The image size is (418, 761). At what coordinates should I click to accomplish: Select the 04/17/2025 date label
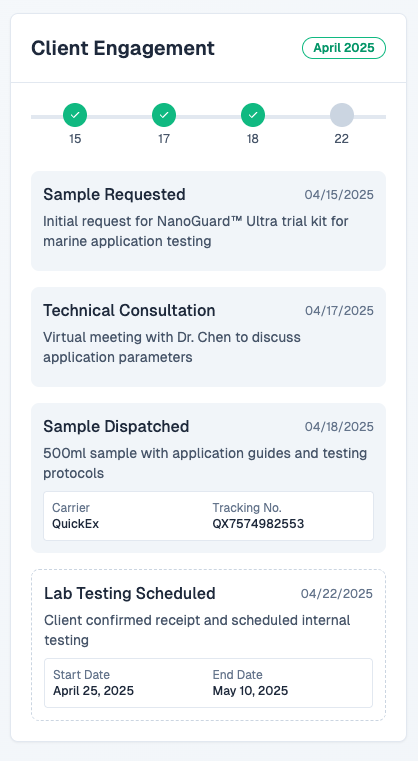point(339,311)
